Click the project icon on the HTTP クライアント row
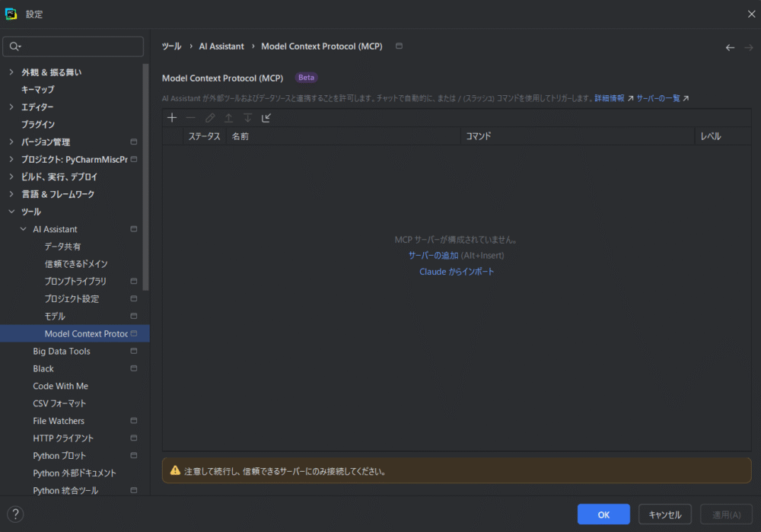 point(134,438)
